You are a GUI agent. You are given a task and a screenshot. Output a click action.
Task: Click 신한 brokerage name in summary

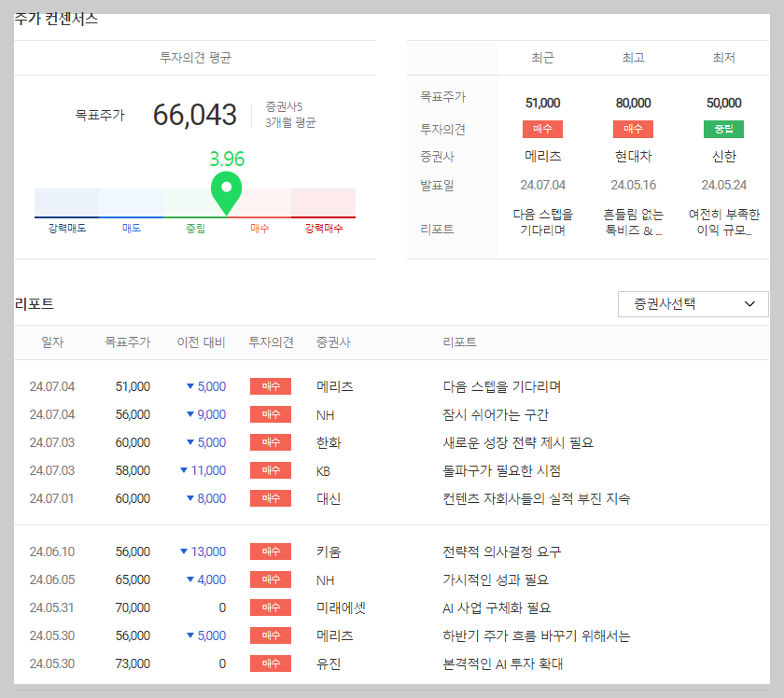click(x=724, y=157)
